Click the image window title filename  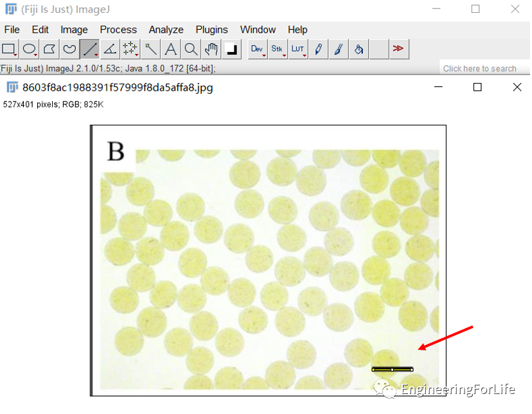[118, 87]
